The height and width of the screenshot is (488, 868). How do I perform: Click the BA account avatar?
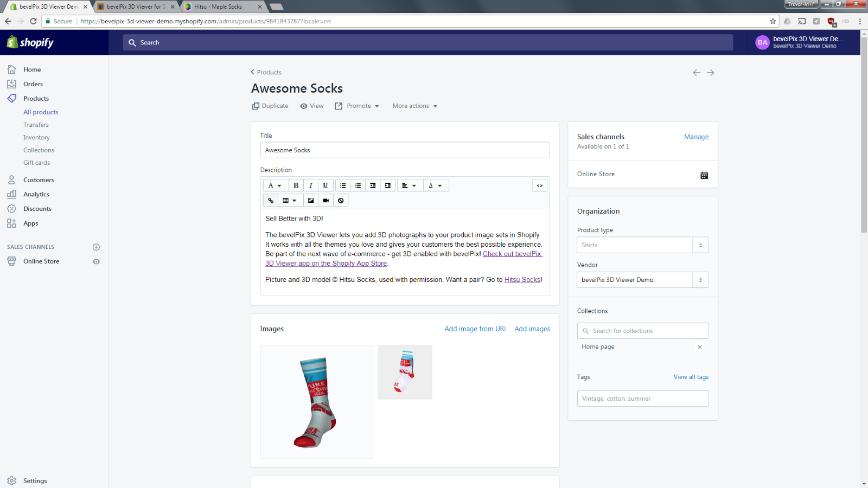click(x=763, y=42)
